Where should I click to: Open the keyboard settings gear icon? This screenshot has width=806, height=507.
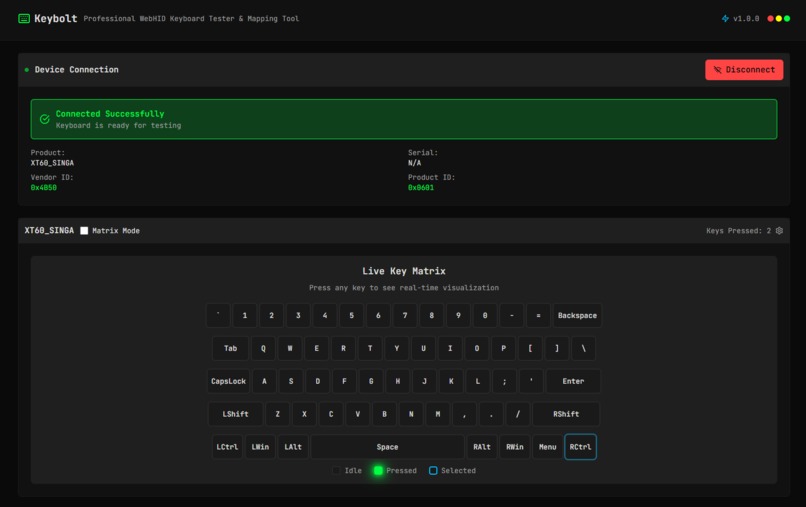coord(779,230)
